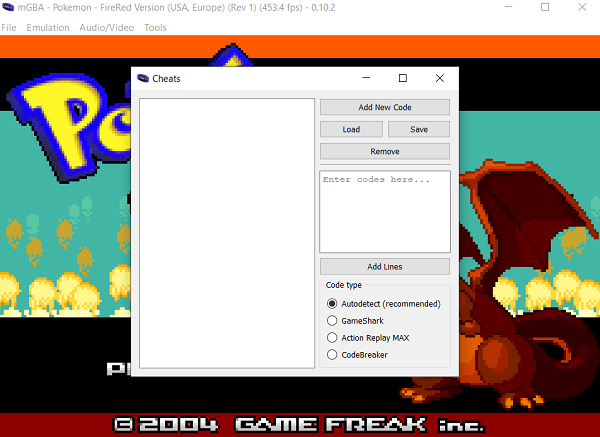600x437 pixels.
Task: Click the Cheats dialog title icon
Action: click(143, 78)
